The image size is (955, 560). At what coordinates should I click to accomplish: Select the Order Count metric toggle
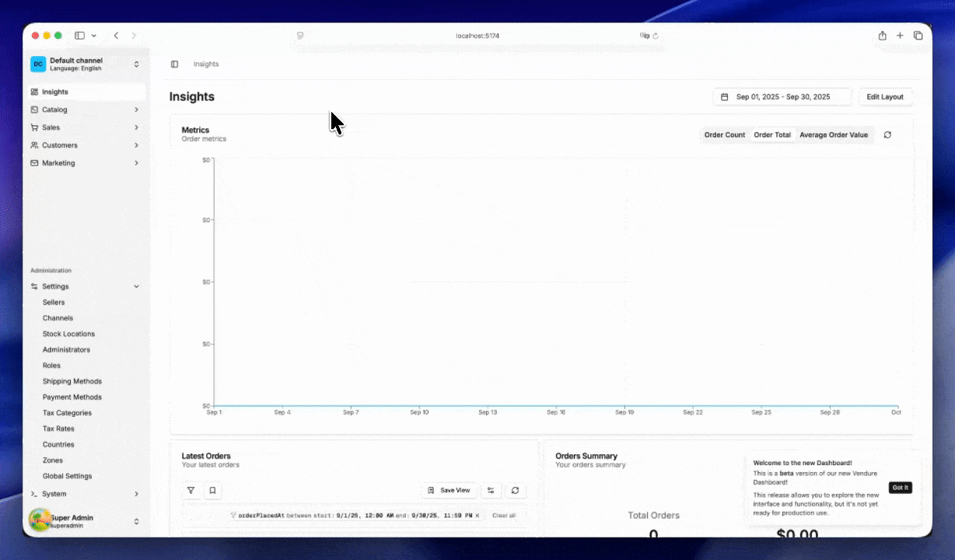point(724,135)
